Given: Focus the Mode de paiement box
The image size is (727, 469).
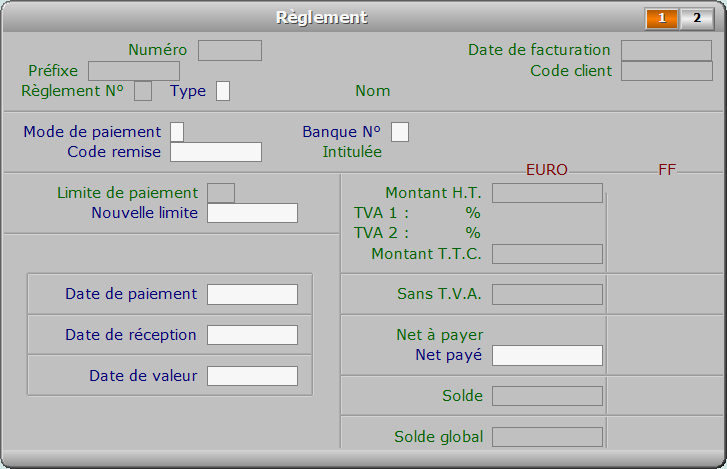Looking at the screenshot, I should coord(177,132).
